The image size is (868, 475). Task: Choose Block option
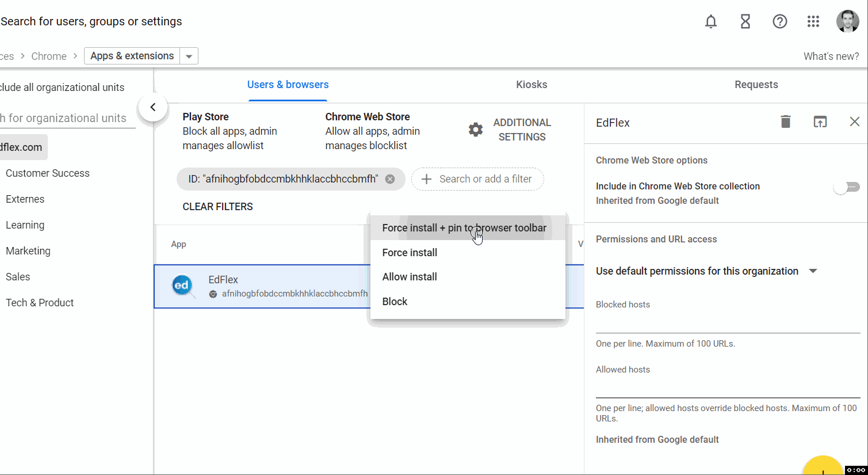[468, 302]
